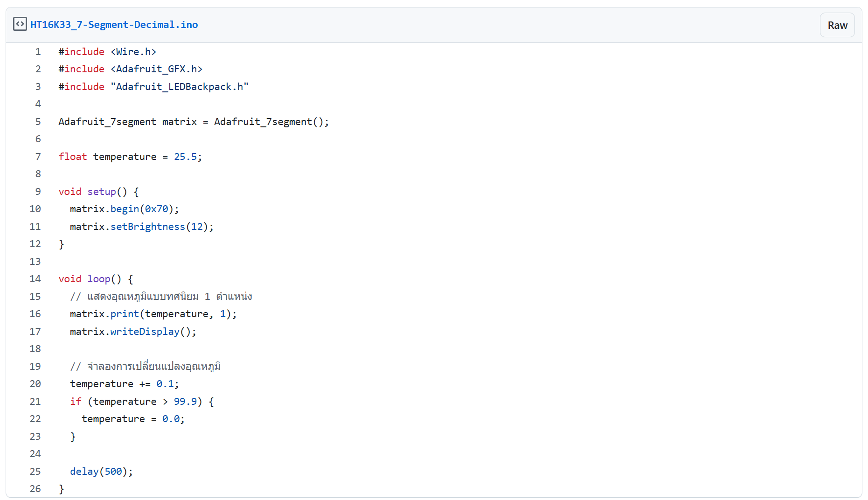Click the Adafruit_LEDBackpack.h include string
Viewport: 868px width, 500px height.
pos(179,87)
